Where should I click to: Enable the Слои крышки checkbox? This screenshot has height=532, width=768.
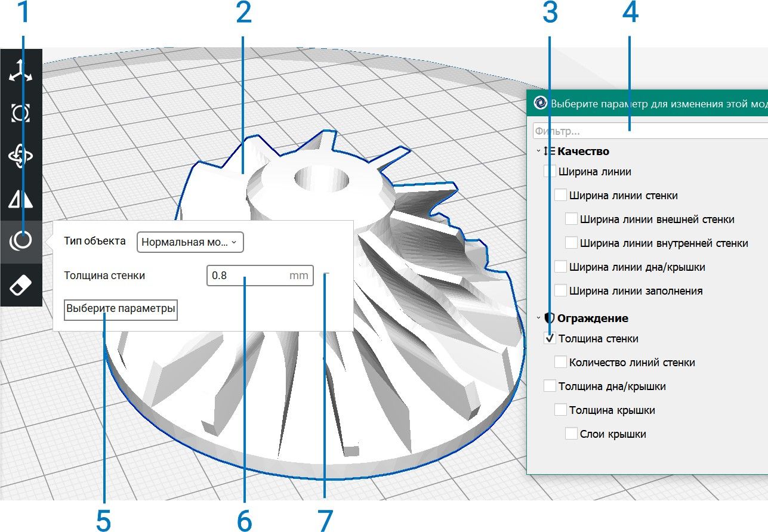(571, 434)
